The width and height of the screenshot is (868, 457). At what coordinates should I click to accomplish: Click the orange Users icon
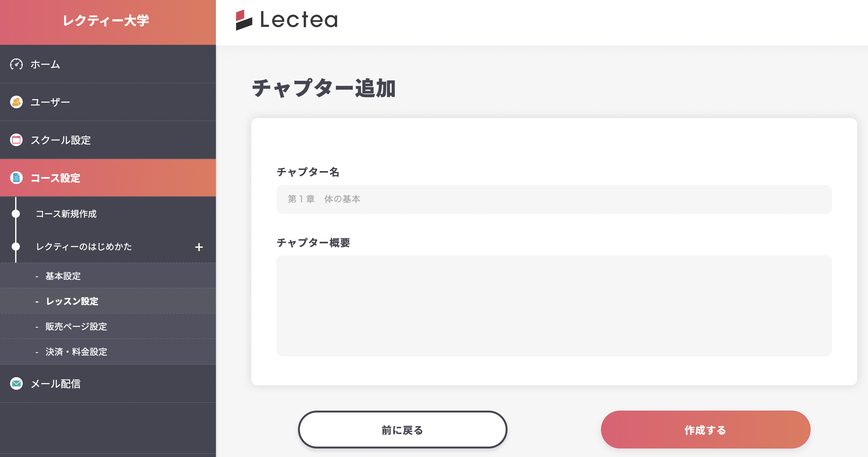[x=16, y=102]
